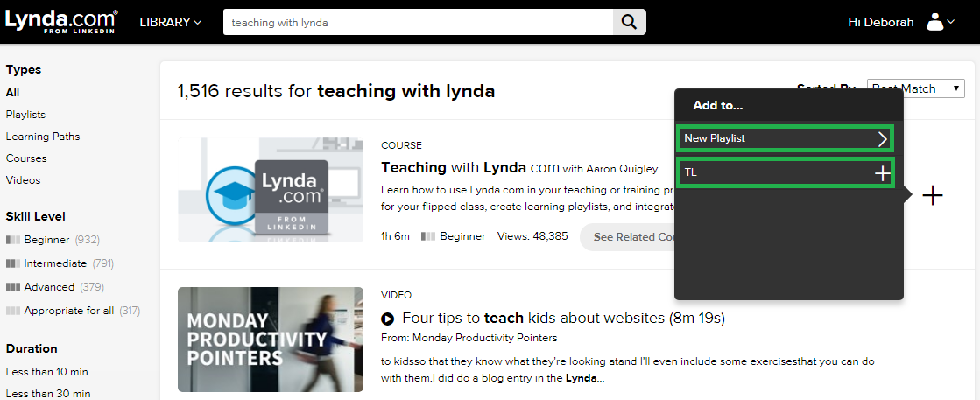Click the search text field
The width and height of the screenshot is (980, 400).
[x=418, y=23]
